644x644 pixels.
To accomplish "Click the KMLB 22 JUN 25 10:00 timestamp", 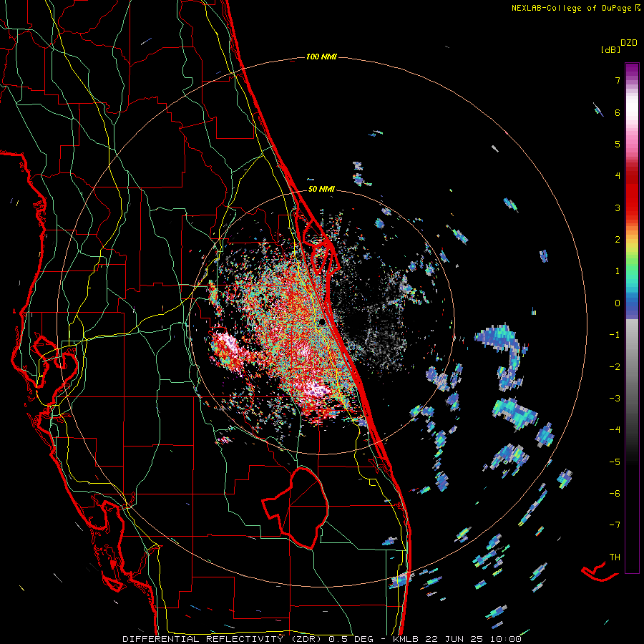I will 457,639.
